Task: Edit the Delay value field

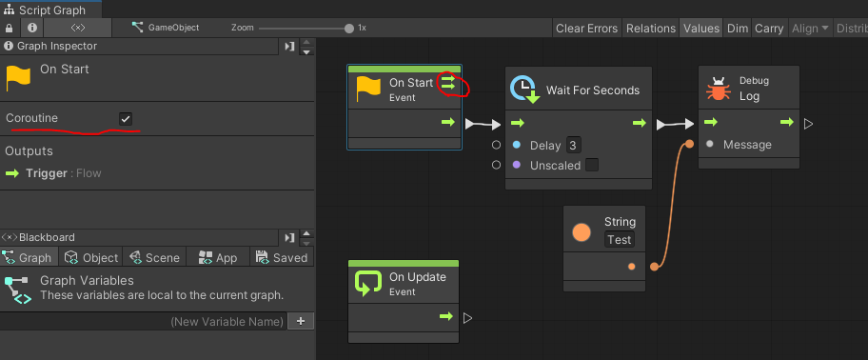Action: 574,146
